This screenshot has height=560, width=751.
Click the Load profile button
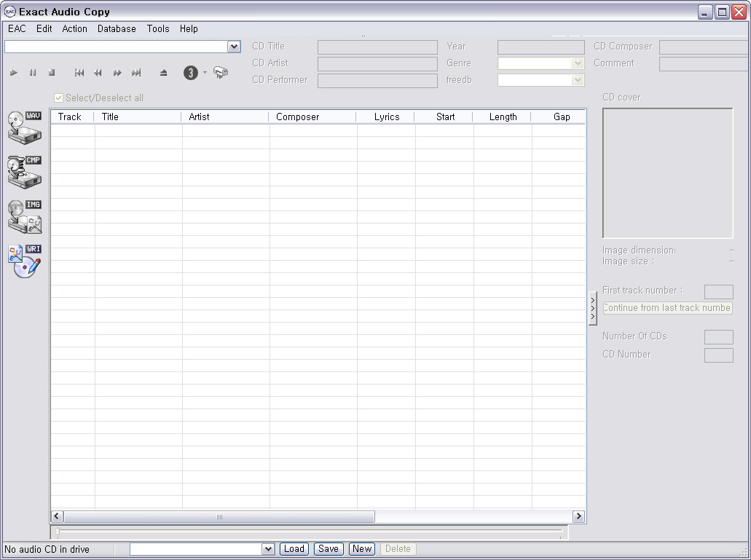tap(294, 549)
